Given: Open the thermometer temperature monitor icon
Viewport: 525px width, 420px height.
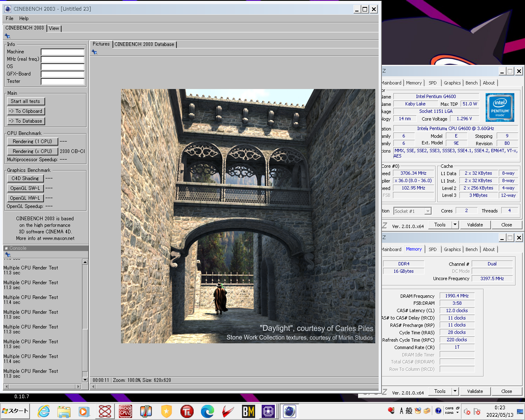Looking at the screenshot, I should 146,411.
